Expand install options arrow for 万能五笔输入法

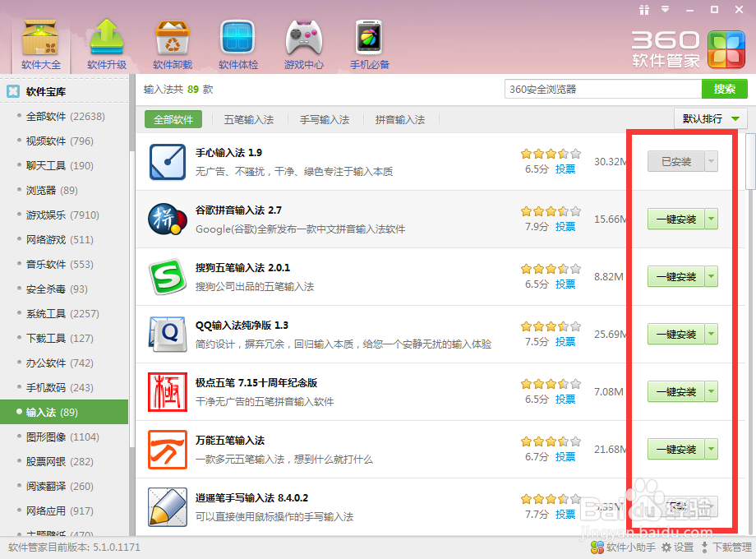(711, 449)
